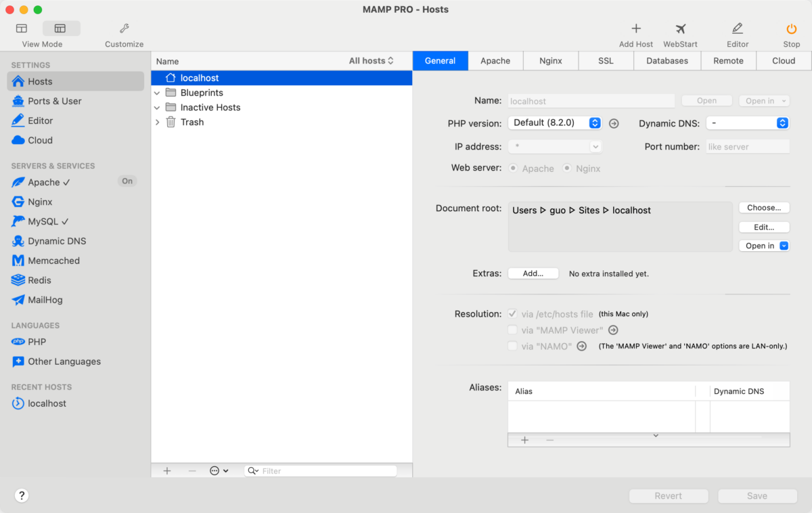
Task: Remove an alias with the minus button
Action: coord(549,440)
